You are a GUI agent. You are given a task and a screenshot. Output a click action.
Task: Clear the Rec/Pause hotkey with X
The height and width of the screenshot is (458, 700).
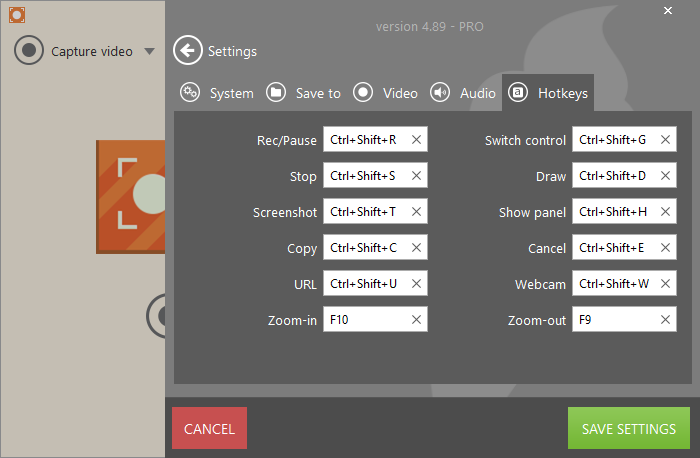coord(416,140)
